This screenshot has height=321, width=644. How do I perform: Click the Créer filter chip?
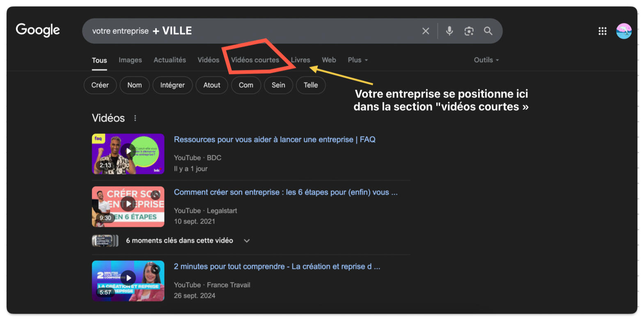(100, 85)
